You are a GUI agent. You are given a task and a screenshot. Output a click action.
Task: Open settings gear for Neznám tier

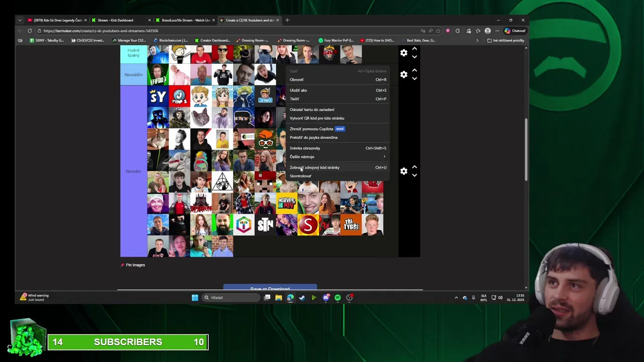click(x=404, y=171)
